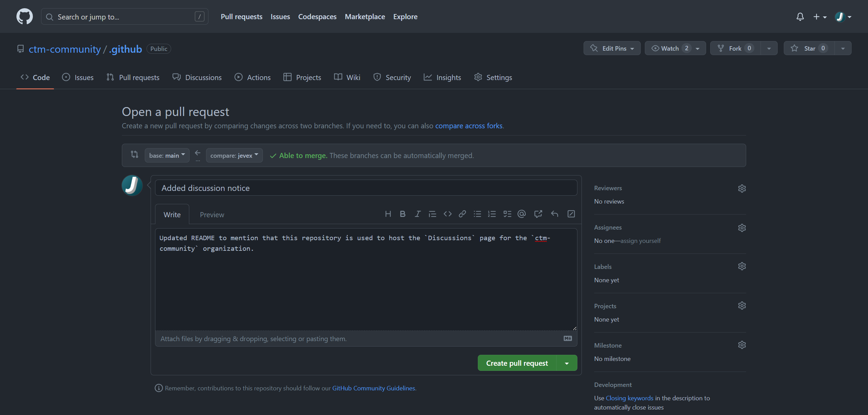Insert a heading with the H icon
Image resolution: width=868 pixels, height=415 pixels.
pos(388,214)
